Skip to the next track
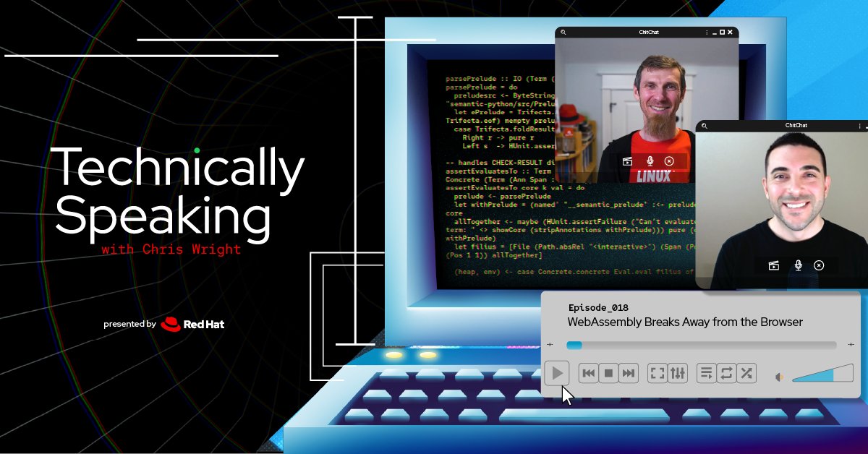Screen dimensions: 868x454 coord(629,373)
